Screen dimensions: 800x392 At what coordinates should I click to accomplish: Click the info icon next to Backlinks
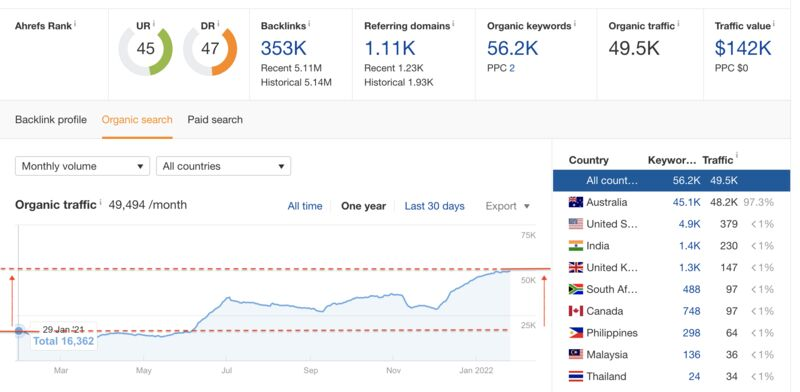tap(309, 23)
